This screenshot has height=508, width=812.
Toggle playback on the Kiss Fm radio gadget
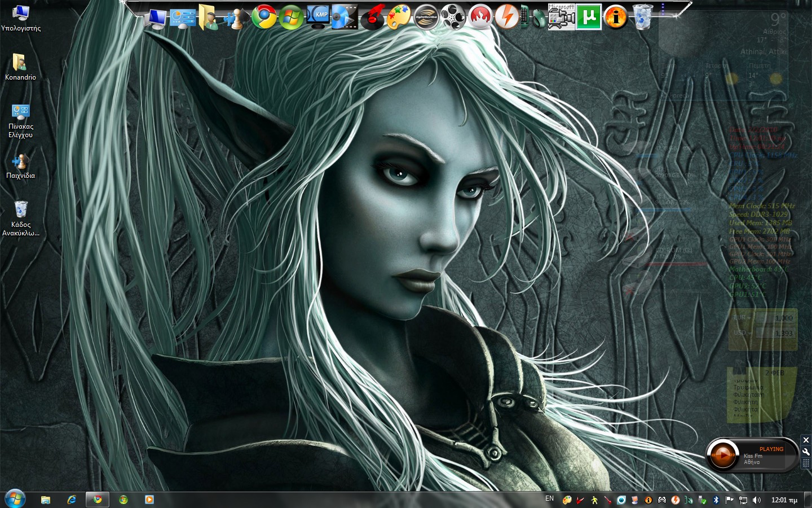click(722, 454)
